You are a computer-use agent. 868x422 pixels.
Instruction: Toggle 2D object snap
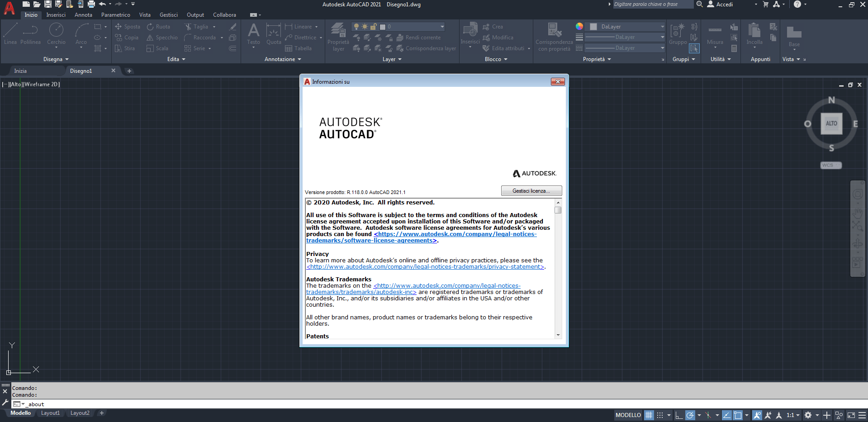[x=738, y=415]
